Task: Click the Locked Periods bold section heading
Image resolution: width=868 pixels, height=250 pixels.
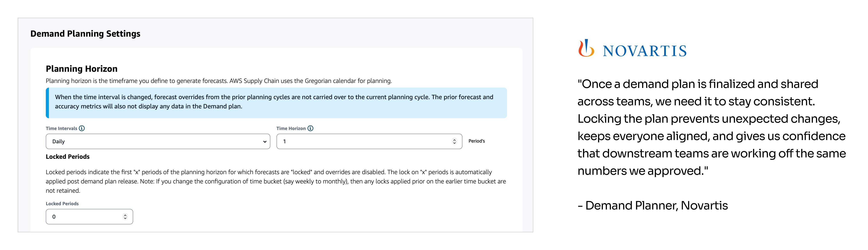Action: click(68, 156)
